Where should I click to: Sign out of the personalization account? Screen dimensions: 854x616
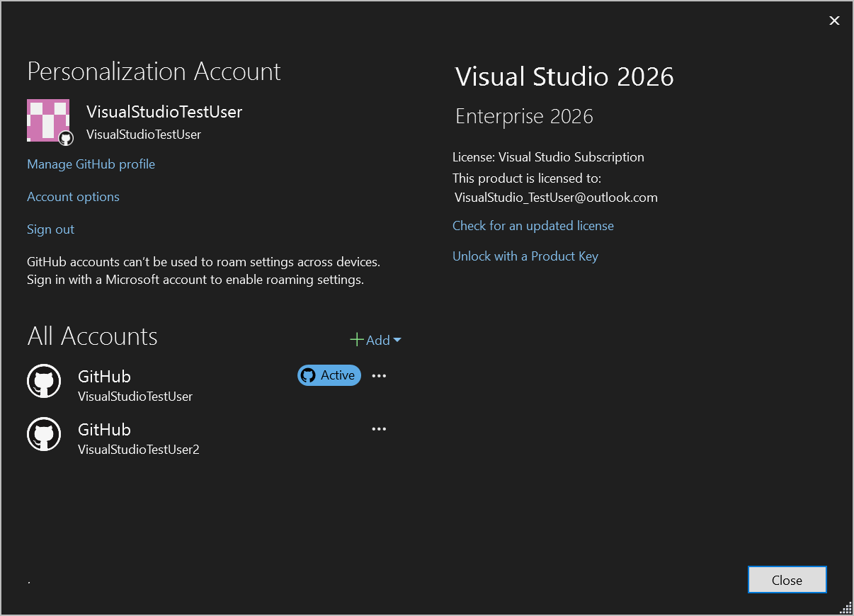click(50, 229)
